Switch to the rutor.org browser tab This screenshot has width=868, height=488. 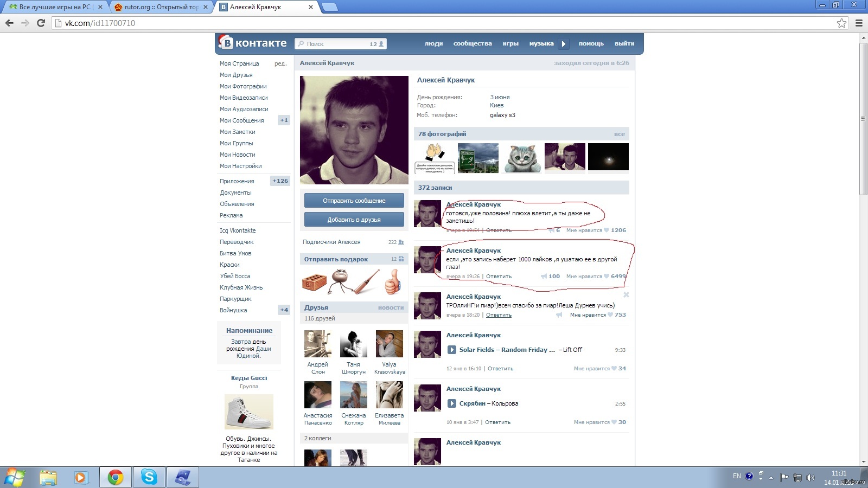pyautogui.click(x=161, y=7)
